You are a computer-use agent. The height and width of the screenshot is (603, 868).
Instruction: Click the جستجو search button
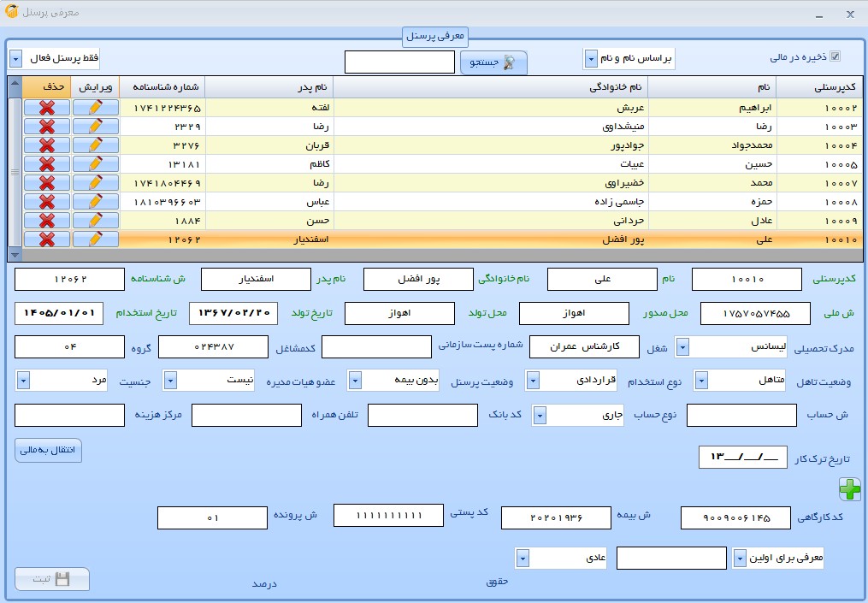pyautogui.click(x=493, y=62)
